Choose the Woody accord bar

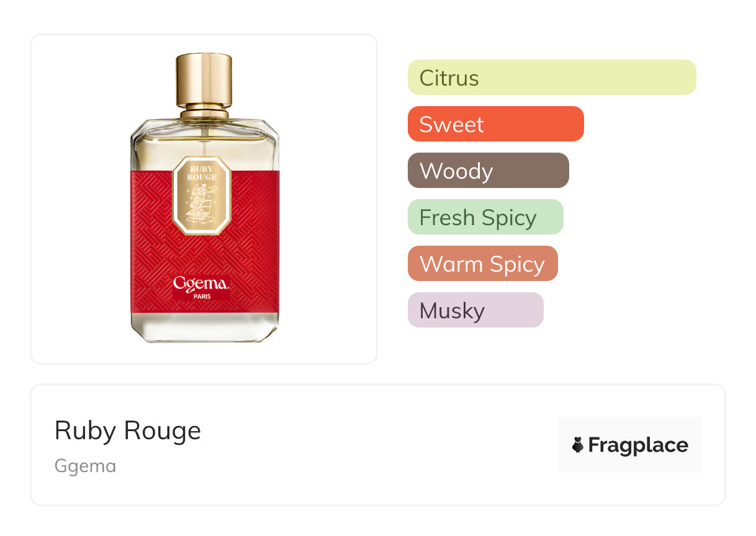point(488,171)
